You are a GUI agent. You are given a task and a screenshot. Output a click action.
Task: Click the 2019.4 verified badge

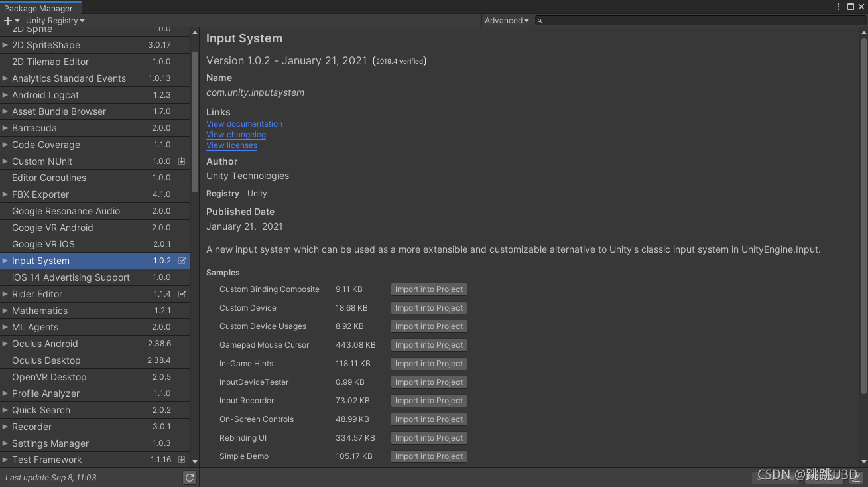(399, 61)
